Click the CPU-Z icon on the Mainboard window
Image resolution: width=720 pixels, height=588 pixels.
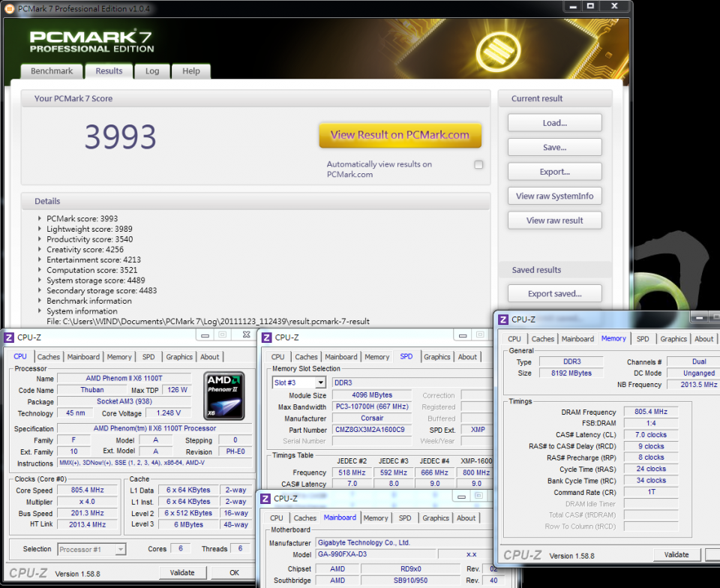[x=265, y=498]
